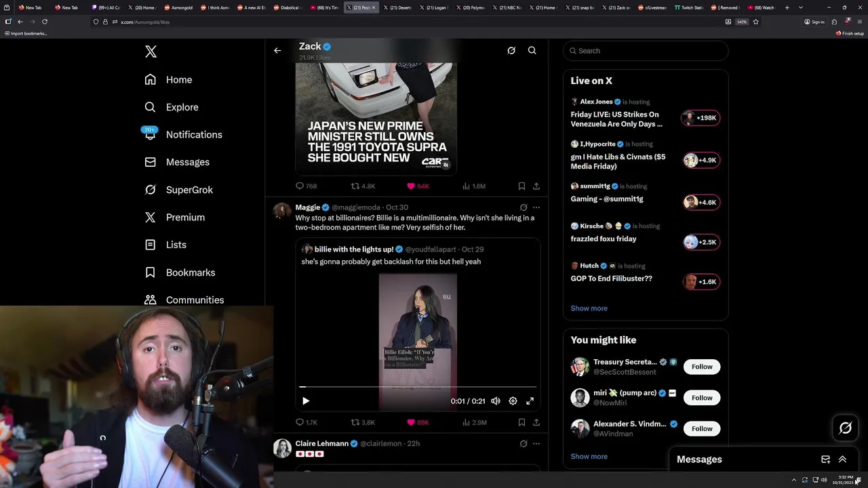The height and width of the screenshot is (488, 868).
Task: Open the floating Grok button
Action: pyautogui.click(x=846, y=428)
